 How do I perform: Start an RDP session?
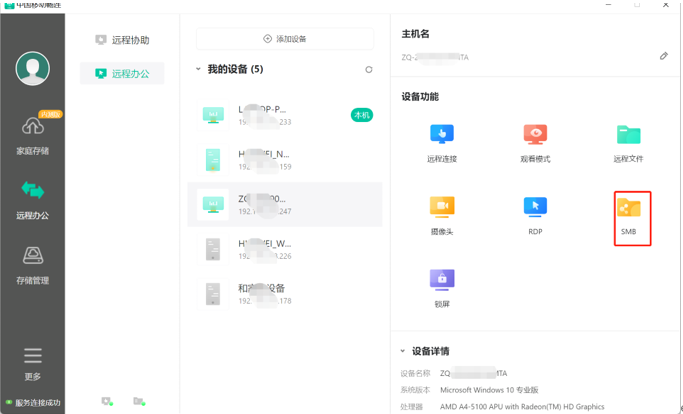[535, 208]
